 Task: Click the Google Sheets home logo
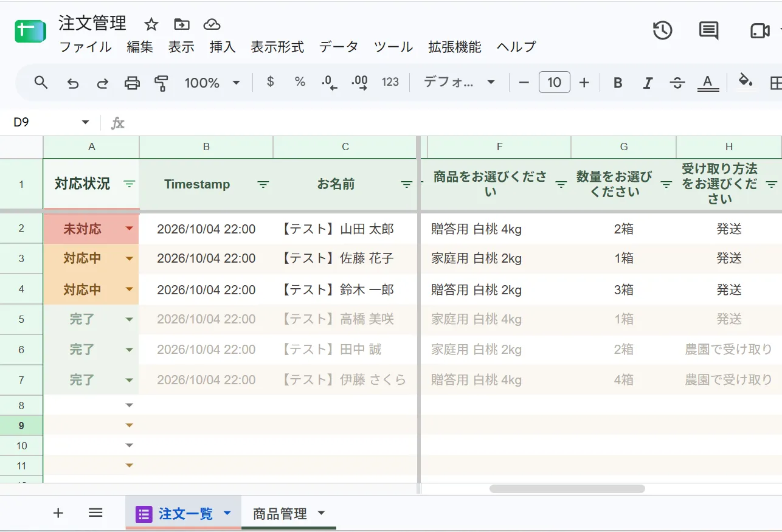pos(30,31)
